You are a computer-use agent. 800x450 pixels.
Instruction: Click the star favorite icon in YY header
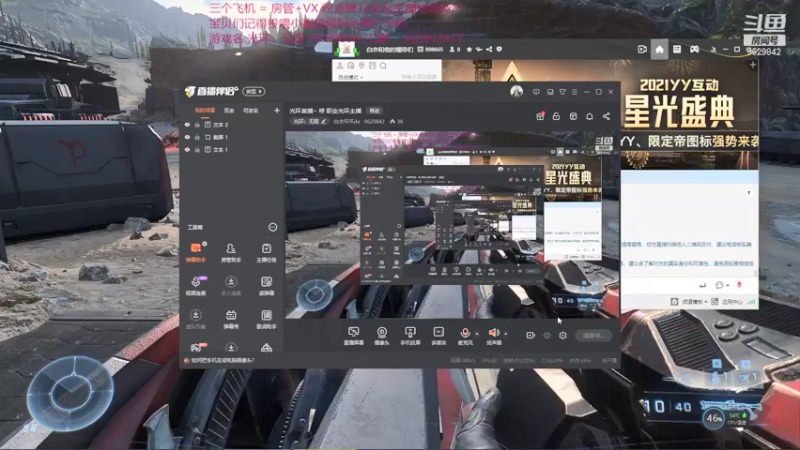click(469, 49)
